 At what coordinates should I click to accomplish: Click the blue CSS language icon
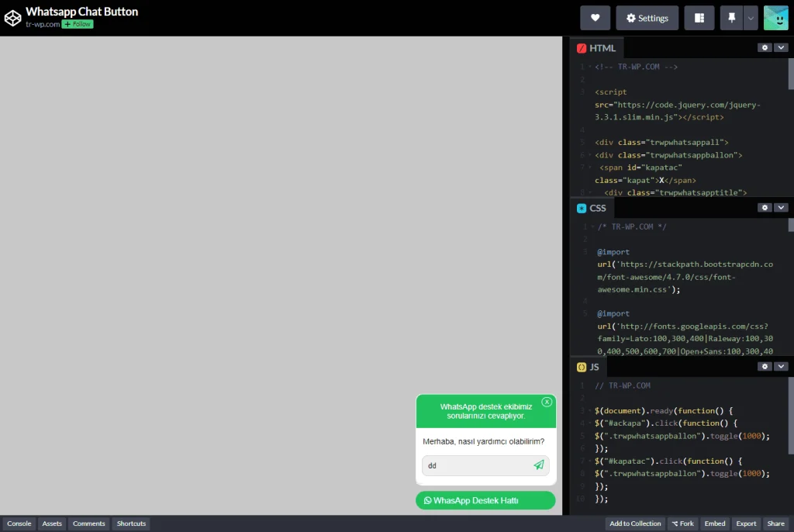[x=582, y=209]
